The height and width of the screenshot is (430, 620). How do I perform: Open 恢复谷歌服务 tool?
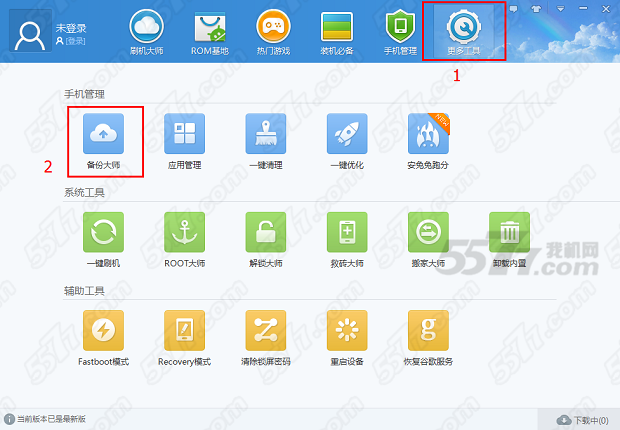(428, 338)
